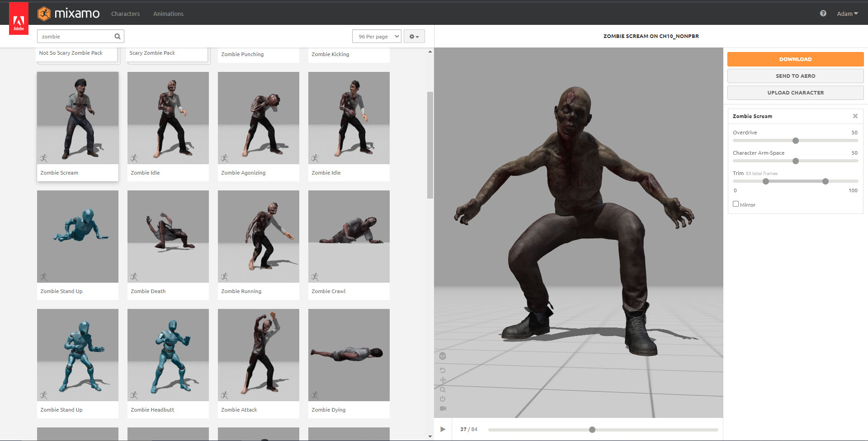
Task: Switch to the Animations tab
Action: [168, 14]
